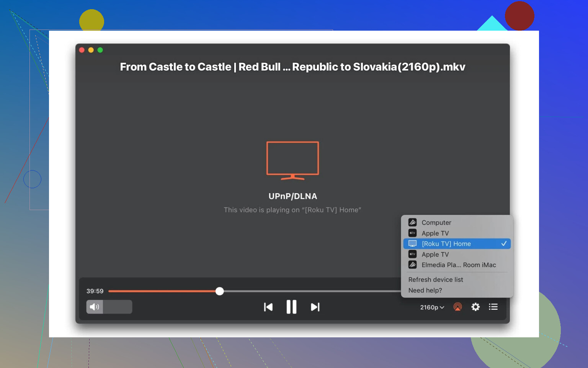The height and width of the screenshot is (368, 588).
Task: Skip to the previous track
Action: tap(268, 307)
